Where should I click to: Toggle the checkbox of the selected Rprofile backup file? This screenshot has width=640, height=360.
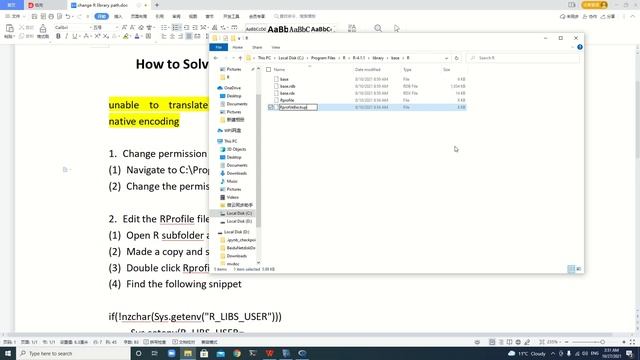[271, 107]
